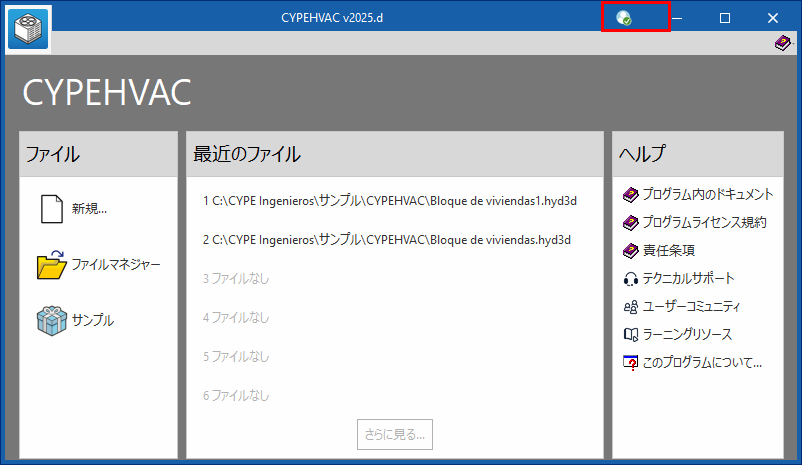Open the サンプル examples
This screenshot has width=802, height=465.
[x=93, y=320]
